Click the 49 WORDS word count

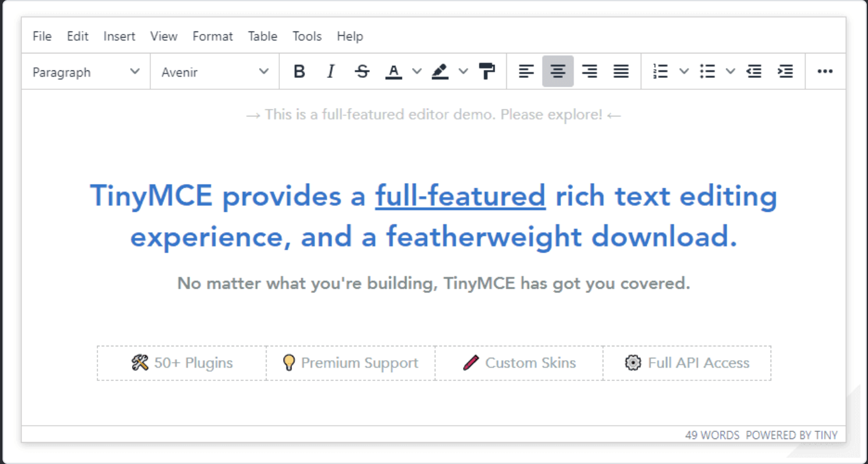coord(712,434)
